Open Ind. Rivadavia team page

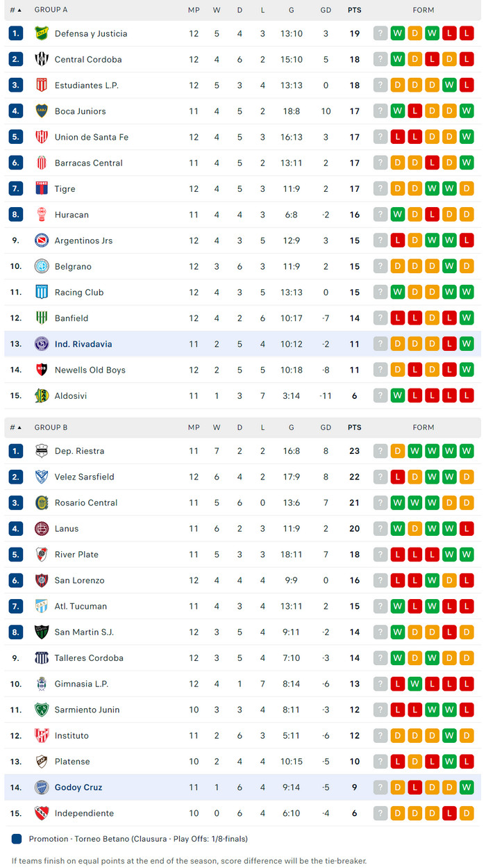pos(83,344)
